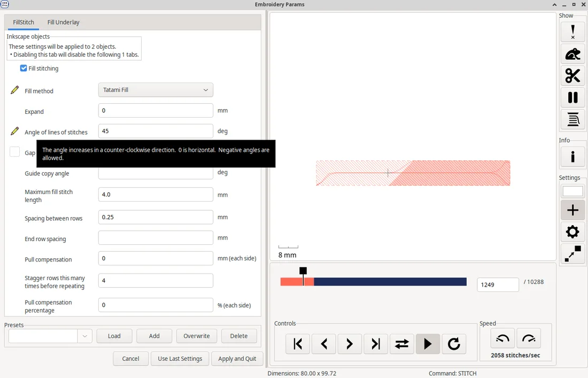Click the dark blue section of stitch progress bar
This screenshot has height=378, width=588.
[390, 282]
